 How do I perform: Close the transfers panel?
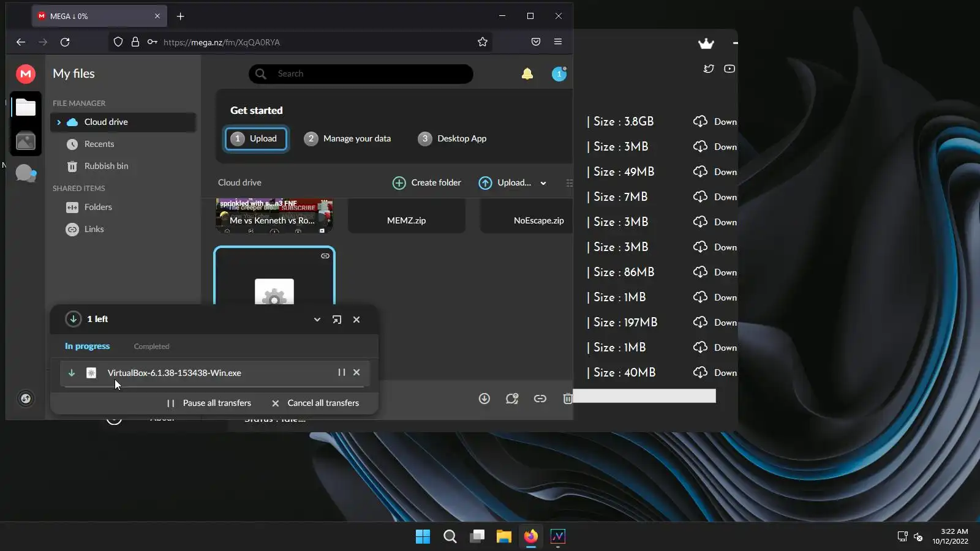[x=356, y=320]
